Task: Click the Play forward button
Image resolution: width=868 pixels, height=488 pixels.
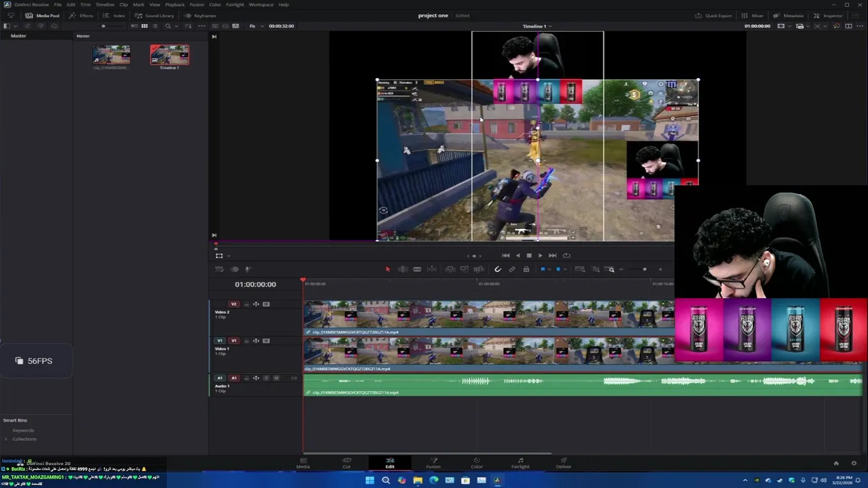Action: 540,256
